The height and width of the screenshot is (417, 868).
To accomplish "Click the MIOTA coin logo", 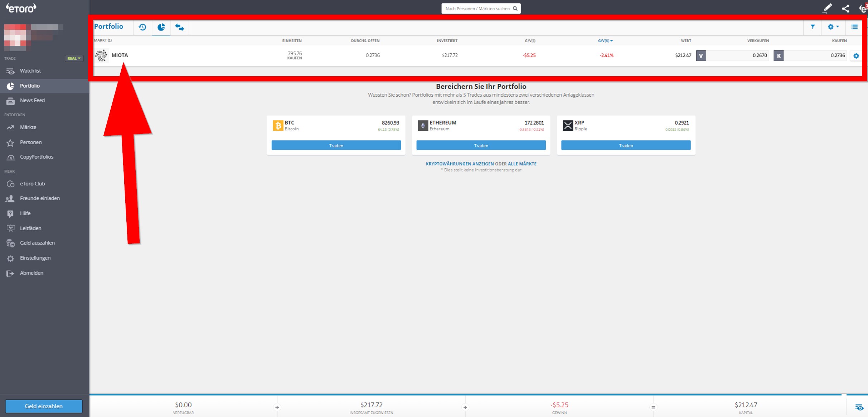I will (101, 55).
